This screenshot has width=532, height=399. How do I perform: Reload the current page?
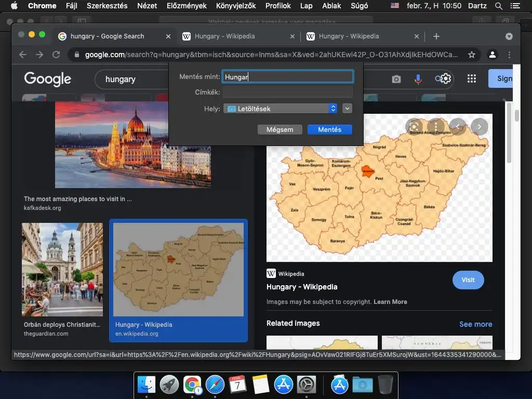[56, 55]
